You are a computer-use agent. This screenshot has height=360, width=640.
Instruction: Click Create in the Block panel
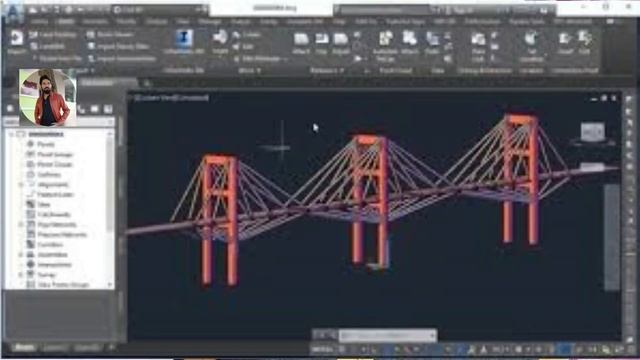click(247, 35)
